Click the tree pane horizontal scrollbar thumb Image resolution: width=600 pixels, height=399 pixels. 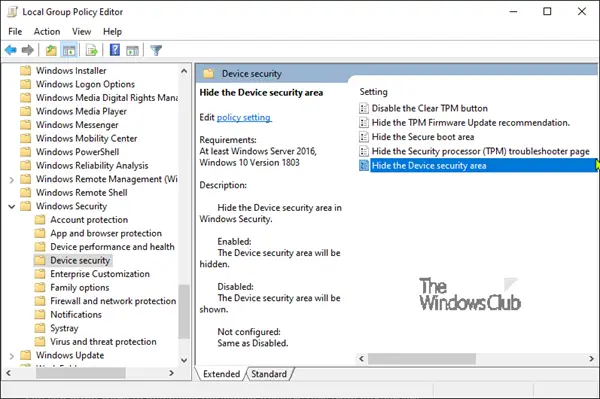(x=80, y=373)
